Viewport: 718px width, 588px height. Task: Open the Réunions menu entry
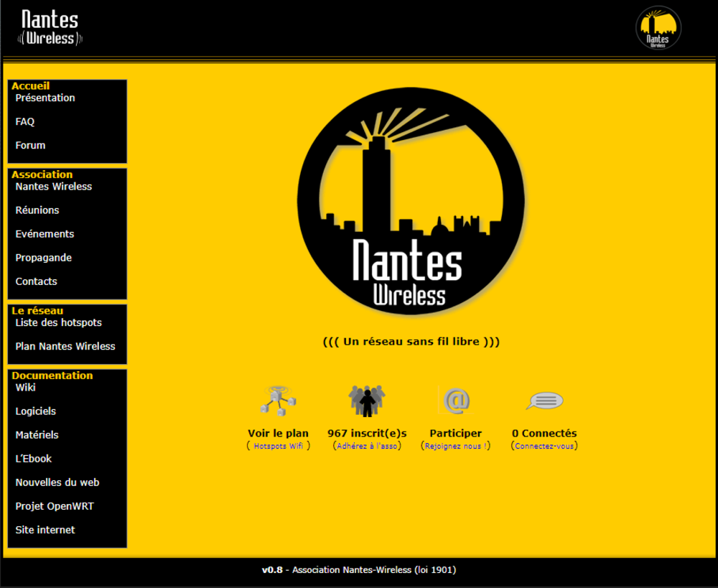click(x=37, y=210)
